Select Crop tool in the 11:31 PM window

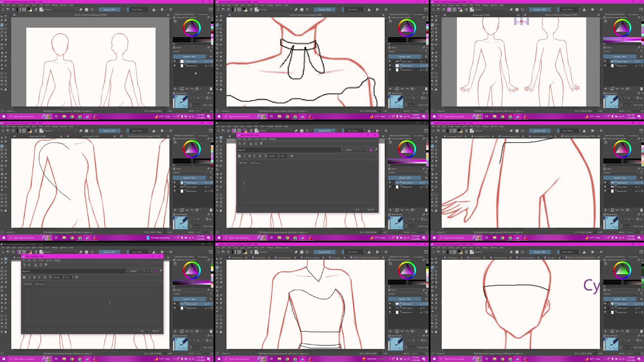click(2, 48)
